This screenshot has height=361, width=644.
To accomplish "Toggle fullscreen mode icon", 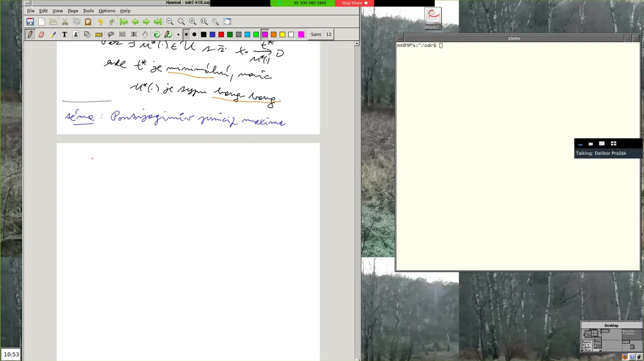I will click(x=227, y=22).
